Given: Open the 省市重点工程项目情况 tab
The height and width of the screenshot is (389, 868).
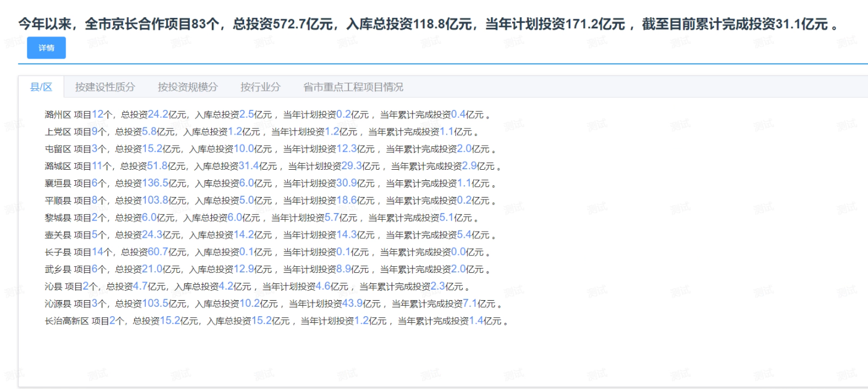Looking at the screenshot, I should point(353,87).
